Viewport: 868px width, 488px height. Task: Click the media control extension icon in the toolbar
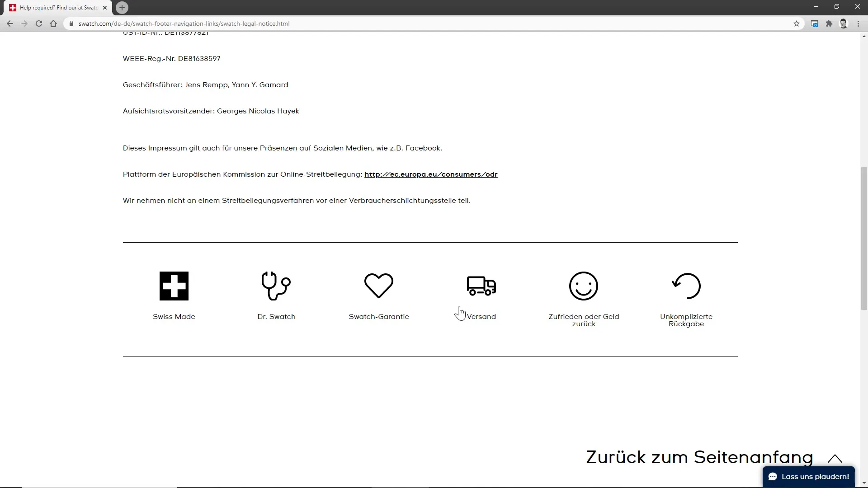pos(815,23)
